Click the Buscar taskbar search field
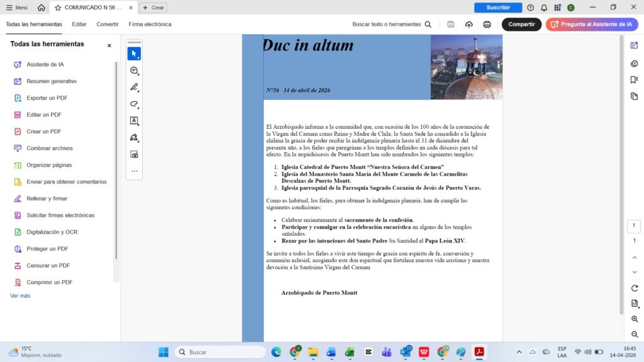Image resolution: width=644 pixels, height=362 pixels. click(x=220, y=352)
